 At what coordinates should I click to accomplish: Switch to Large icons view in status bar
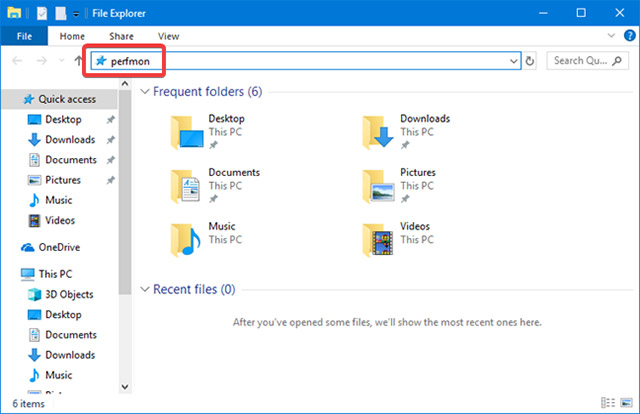[x=626, y=403]
